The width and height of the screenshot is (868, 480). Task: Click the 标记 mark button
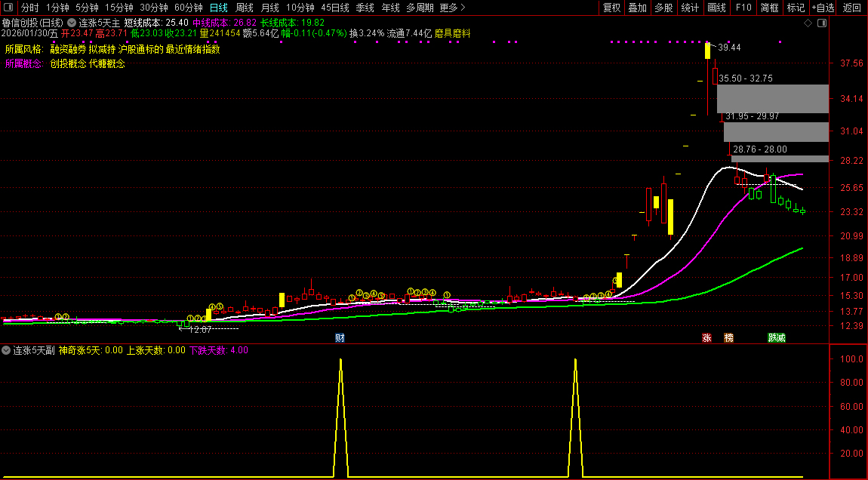(796, 8)
